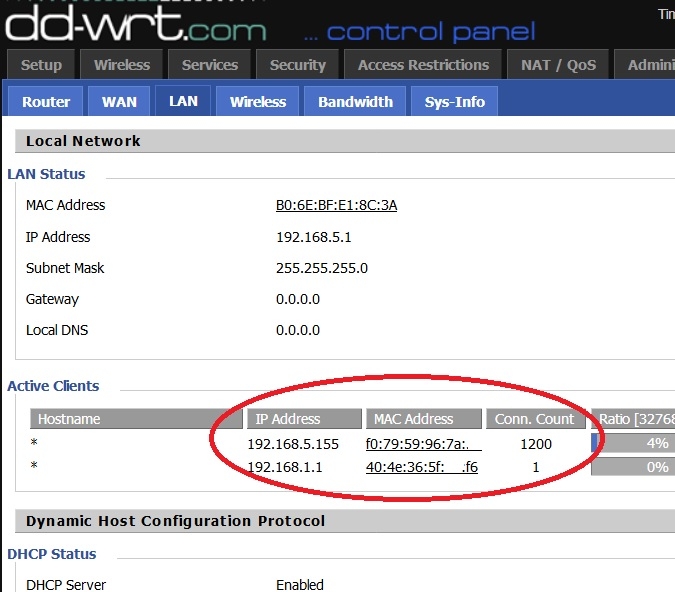Click the Ratio column header

[x=633, y=419]
